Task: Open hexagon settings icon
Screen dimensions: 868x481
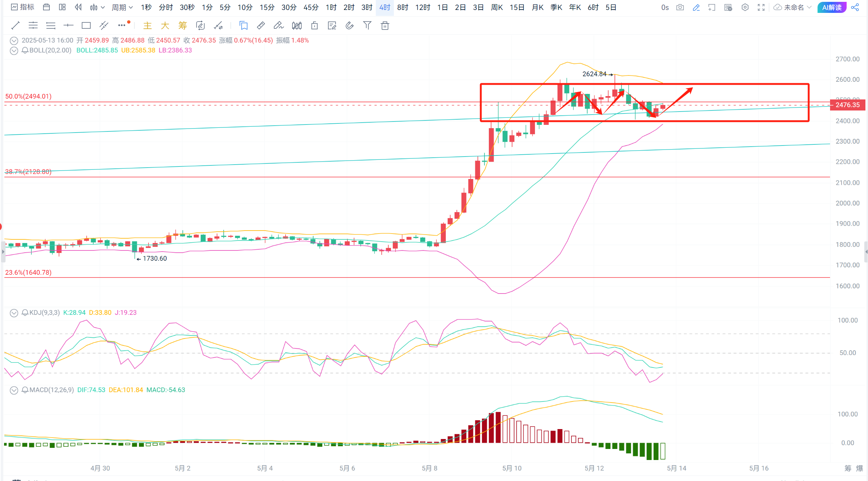Action: tap(745, 7)
